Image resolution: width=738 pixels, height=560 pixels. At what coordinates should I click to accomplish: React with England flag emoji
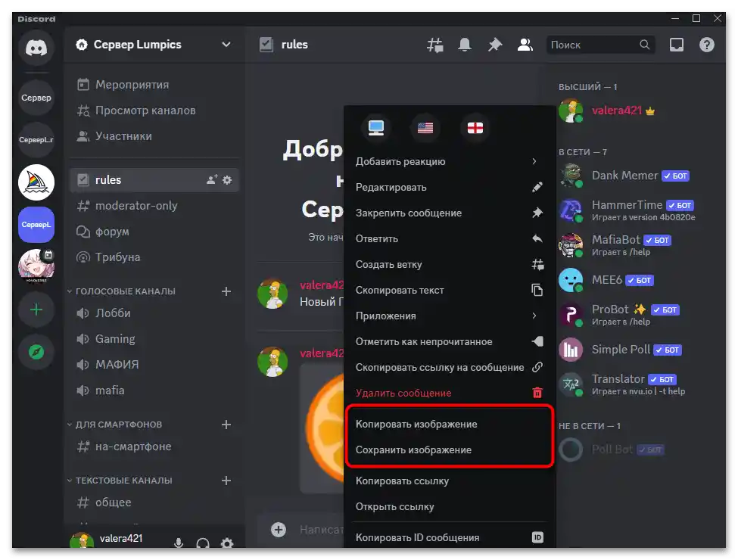475,128
